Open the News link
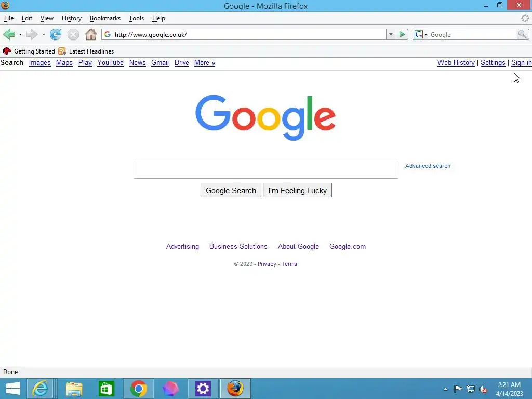The width and height of the screenshot is (532, 399). tap(137, 63)
